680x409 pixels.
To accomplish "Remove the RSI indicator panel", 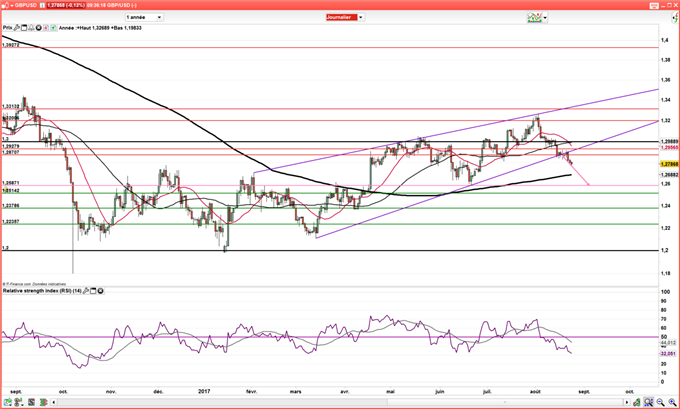I will click(x=101, y=291).
